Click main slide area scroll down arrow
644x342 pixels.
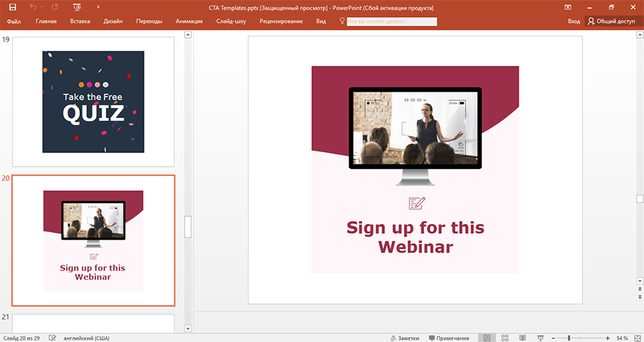coord(640,280)
